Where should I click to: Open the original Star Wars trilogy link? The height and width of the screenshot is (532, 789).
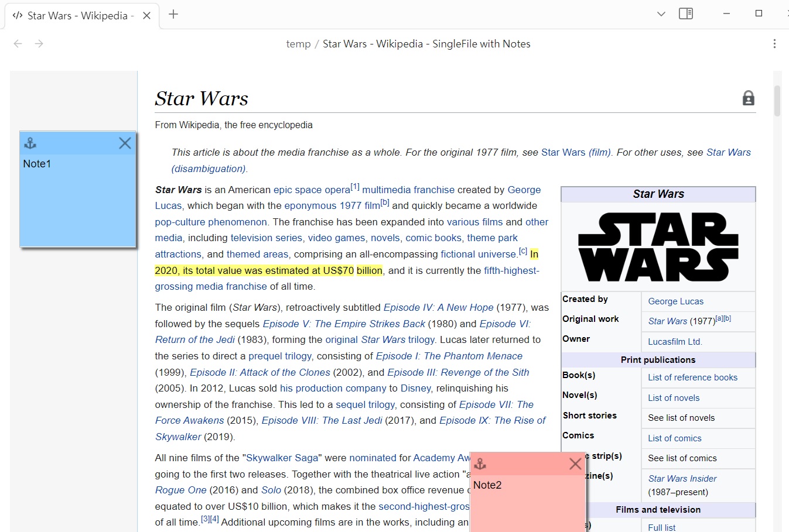(x=380, y=339)
